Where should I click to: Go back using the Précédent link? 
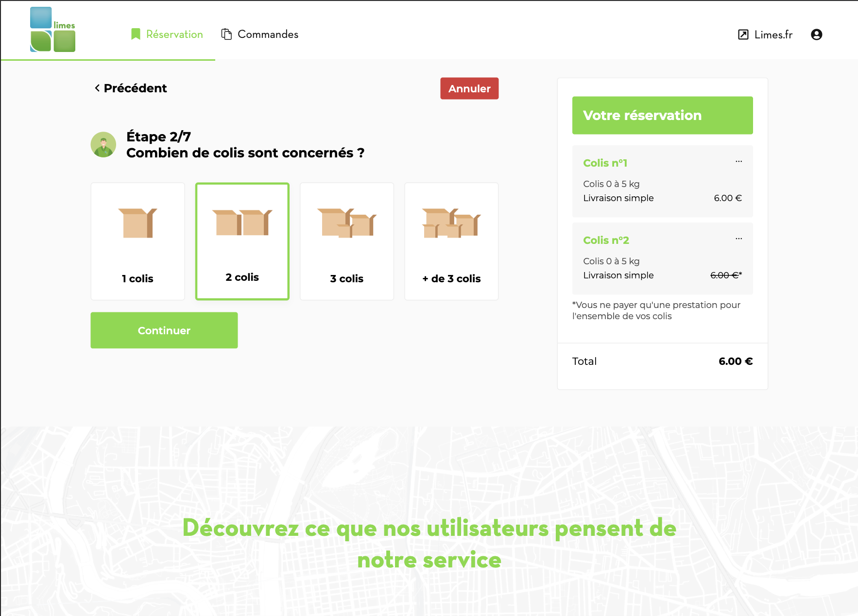tap(130, 88)
